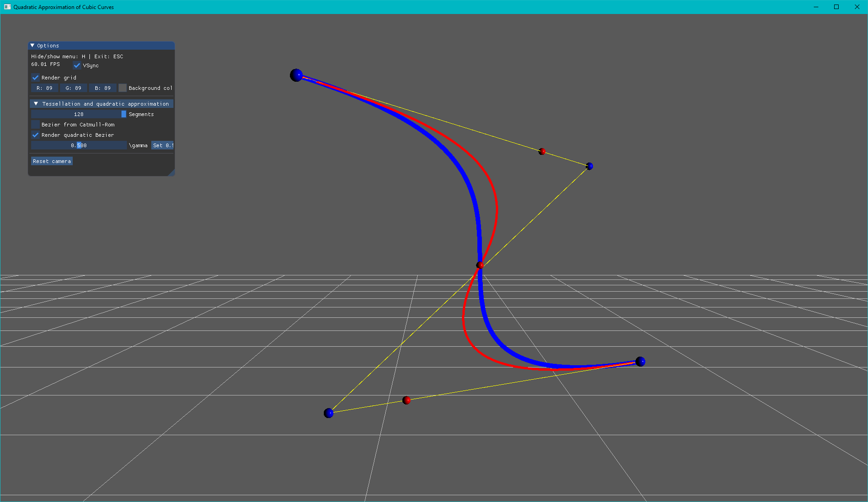Click the blue control point at bottom left

point(329,413)
